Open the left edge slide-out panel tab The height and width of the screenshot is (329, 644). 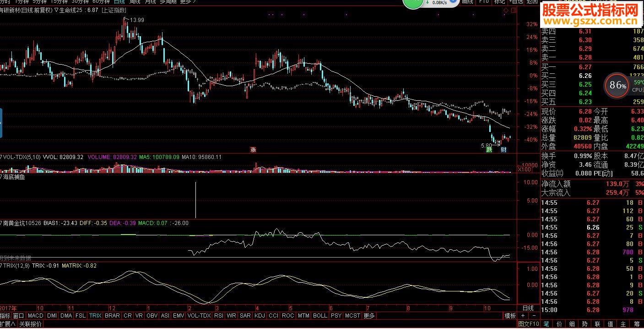tap(1, 123)
